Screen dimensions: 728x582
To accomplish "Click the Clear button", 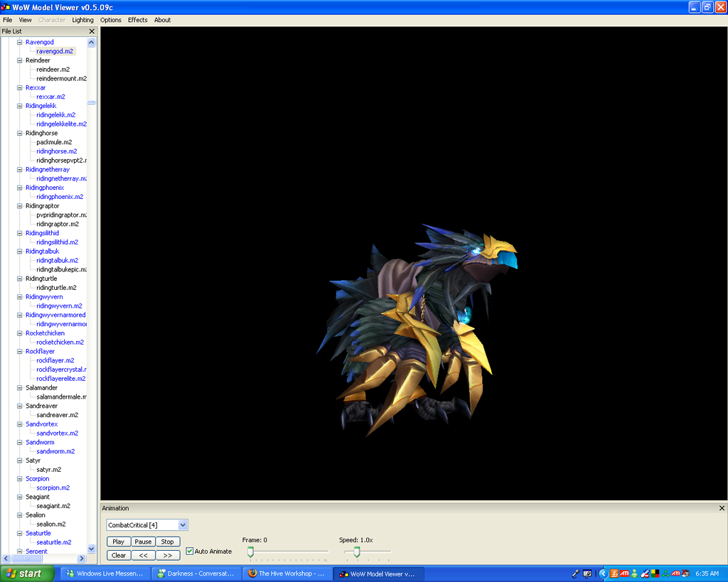I will [x=119, y=555].
